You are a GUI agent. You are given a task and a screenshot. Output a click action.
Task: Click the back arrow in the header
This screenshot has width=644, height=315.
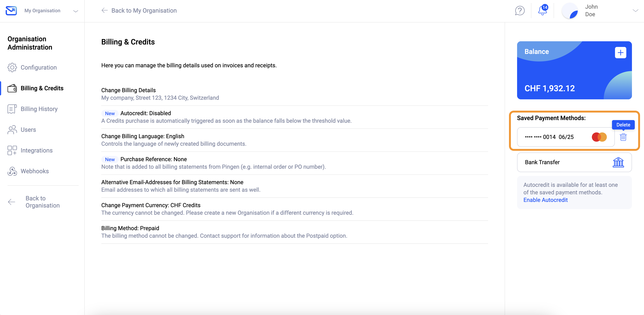[105, 11]
